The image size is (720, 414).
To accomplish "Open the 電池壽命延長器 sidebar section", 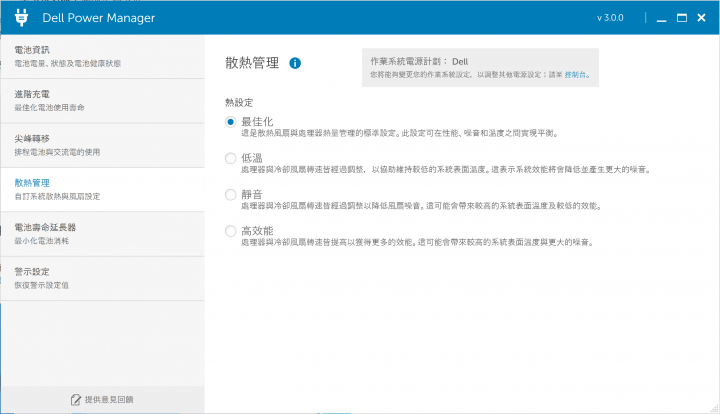I will pyautogui.click(x=102, y=234).
